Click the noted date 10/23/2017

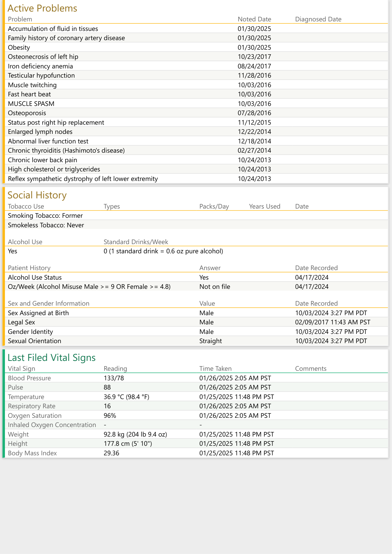tap(254, 57)
